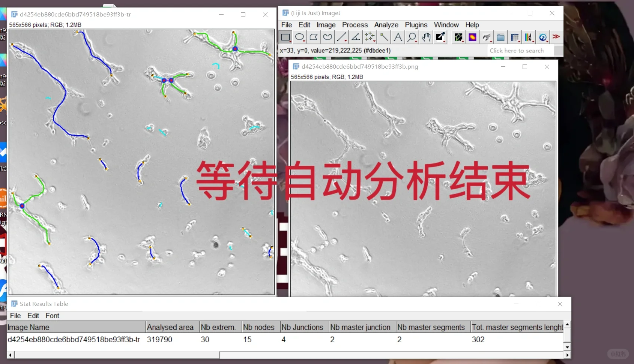This screenshot has width=634, height=364.
Task: Click the 'Nb nodes' column header
Action: 261,327
